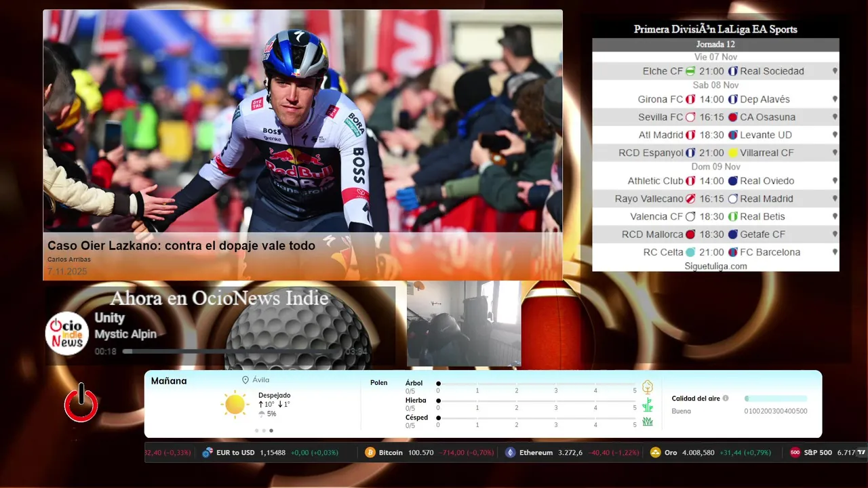
Task: Click the FC Barcelona crest icon
Action: point(732,252)
